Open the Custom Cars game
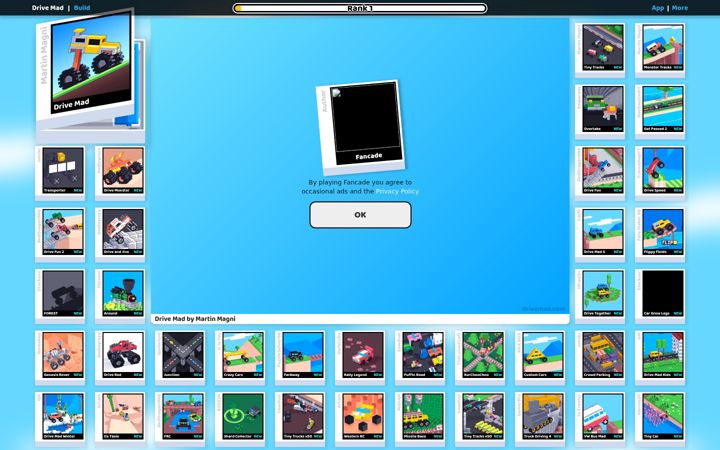 tap(540, 357)
